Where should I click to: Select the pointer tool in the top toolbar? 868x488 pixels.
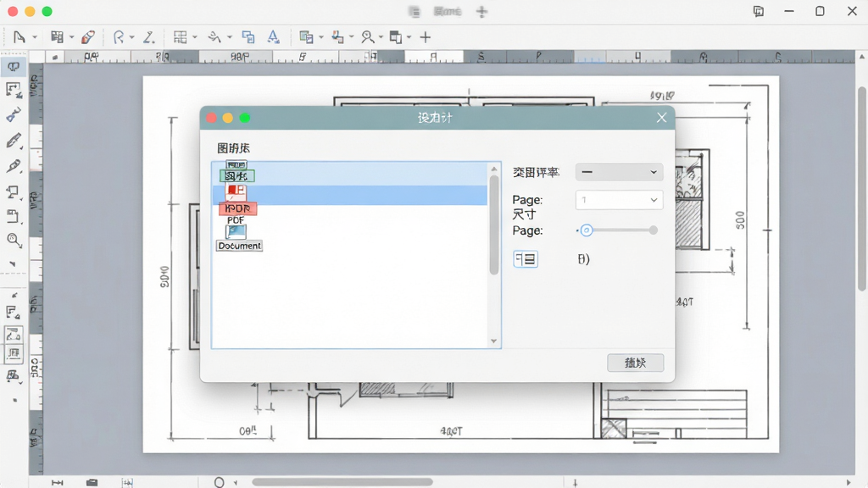tap(19, 37)
